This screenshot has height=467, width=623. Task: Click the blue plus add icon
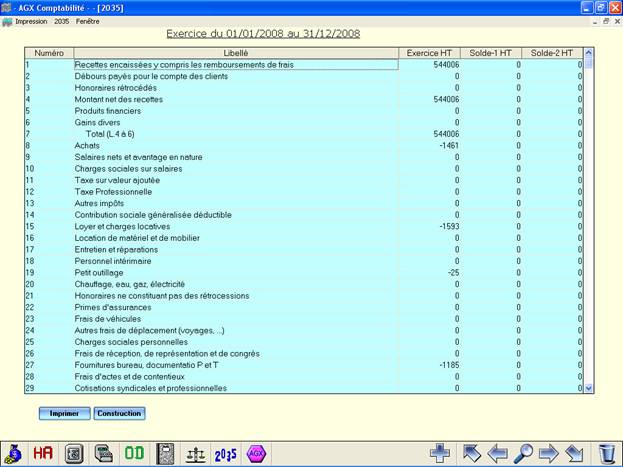pos(440,453)
